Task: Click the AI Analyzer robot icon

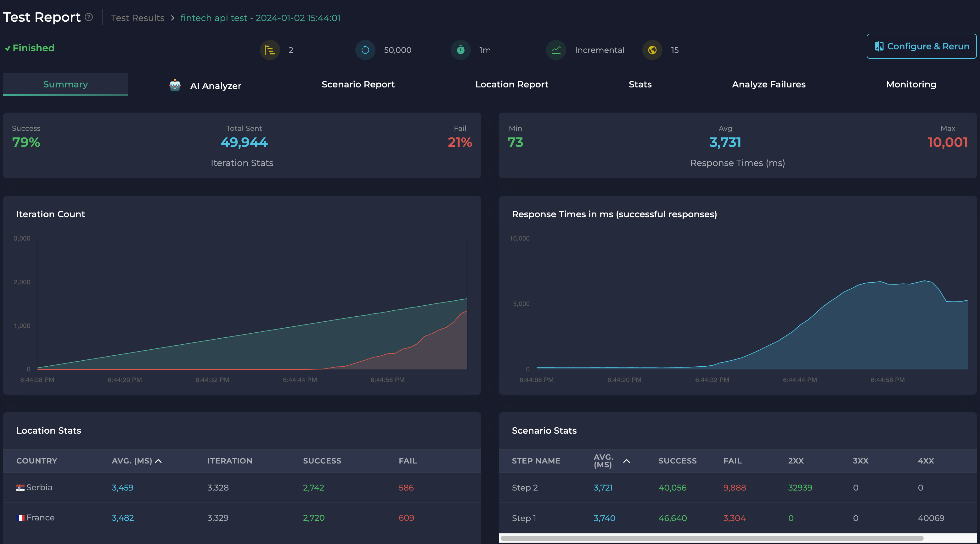Action: (x=175, y=85)
